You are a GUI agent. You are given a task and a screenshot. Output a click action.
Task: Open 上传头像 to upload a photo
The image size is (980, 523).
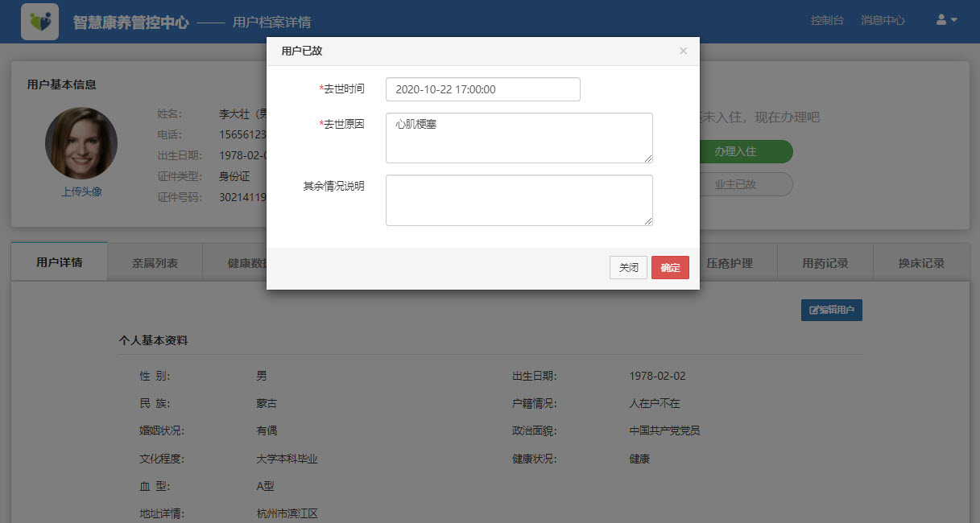pos(81,191)
